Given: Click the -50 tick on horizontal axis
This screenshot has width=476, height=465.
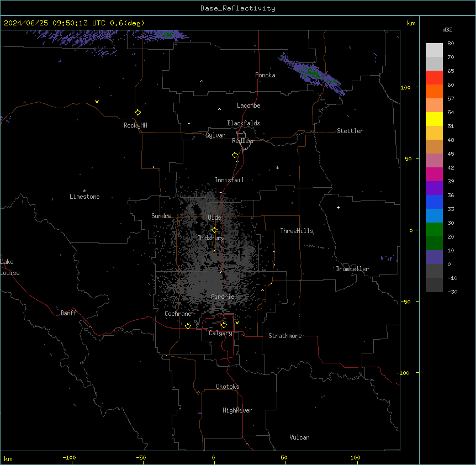Looking at the screenshot, I should [x=141, y=457].
